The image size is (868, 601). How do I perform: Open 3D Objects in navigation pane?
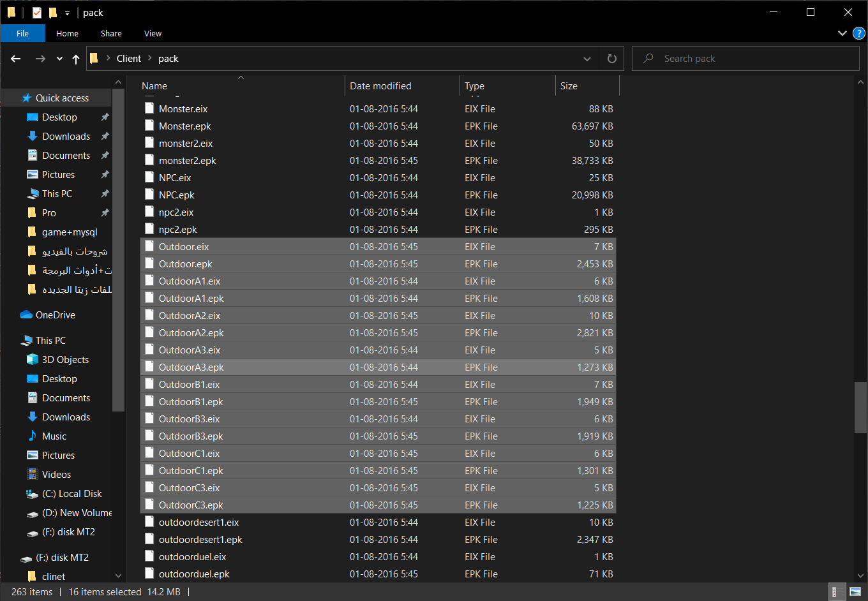(x=65, y=360)
